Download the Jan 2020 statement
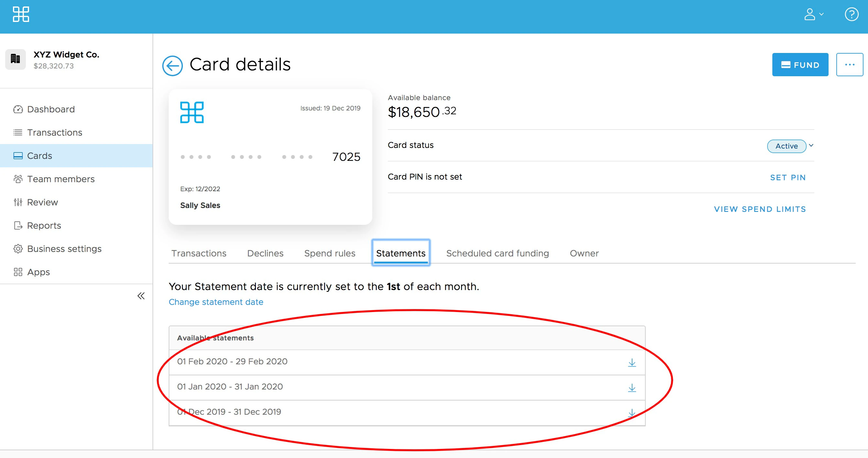This screenshot has width=868, height=458. pyautogui.click(x=632, y=388)
